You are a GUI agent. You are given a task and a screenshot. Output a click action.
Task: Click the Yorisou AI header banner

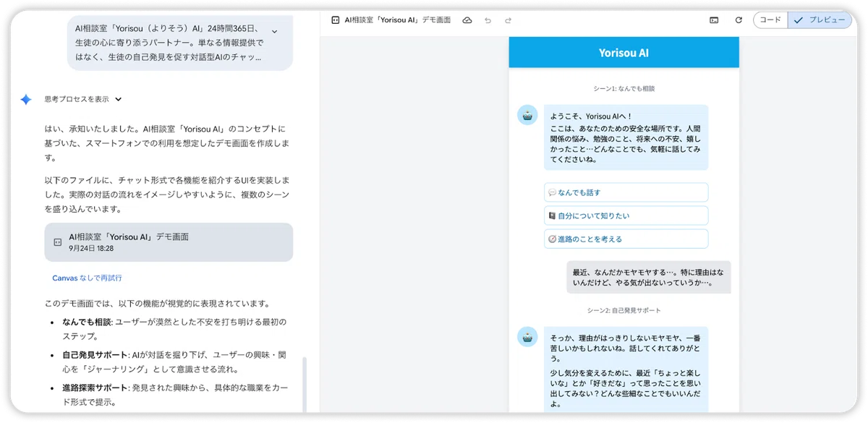pyautogui.click(x=624, y=53)
